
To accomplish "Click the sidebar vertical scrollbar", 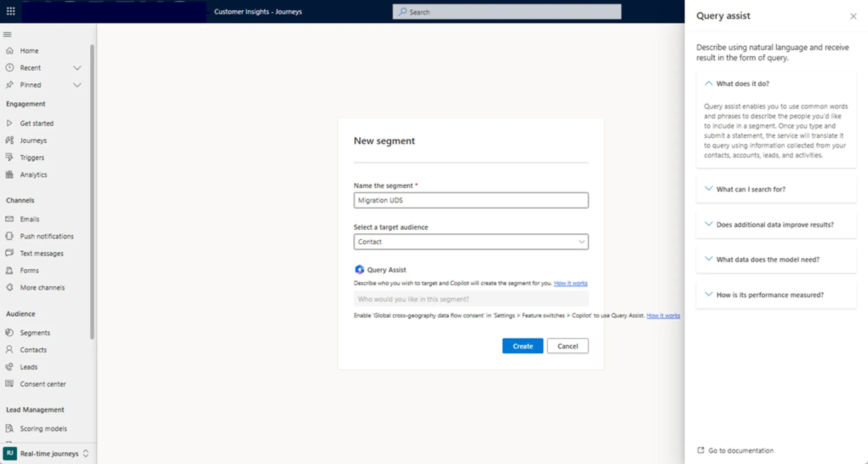I will coord(92,192).
